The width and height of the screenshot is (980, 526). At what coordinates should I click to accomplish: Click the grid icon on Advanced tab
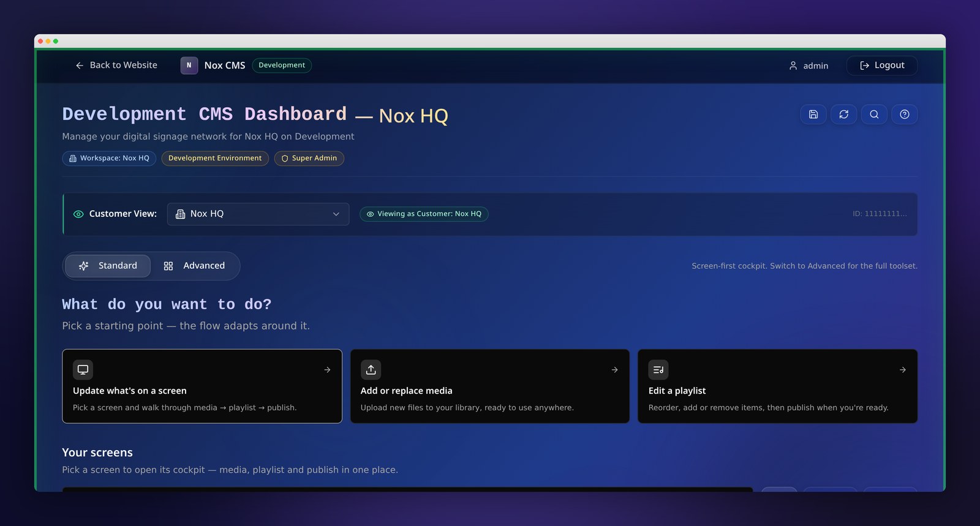[x=168, y=266]
